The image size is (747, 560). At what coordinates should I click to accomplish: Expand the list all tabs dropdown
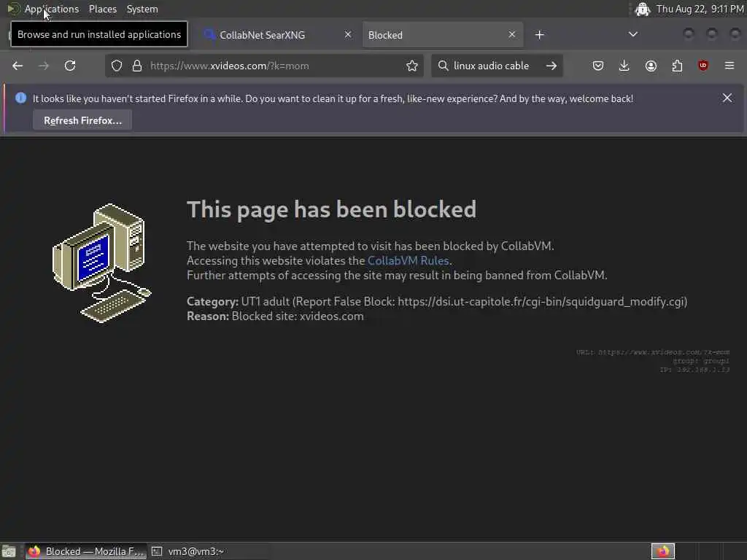[x=633, y=34]
